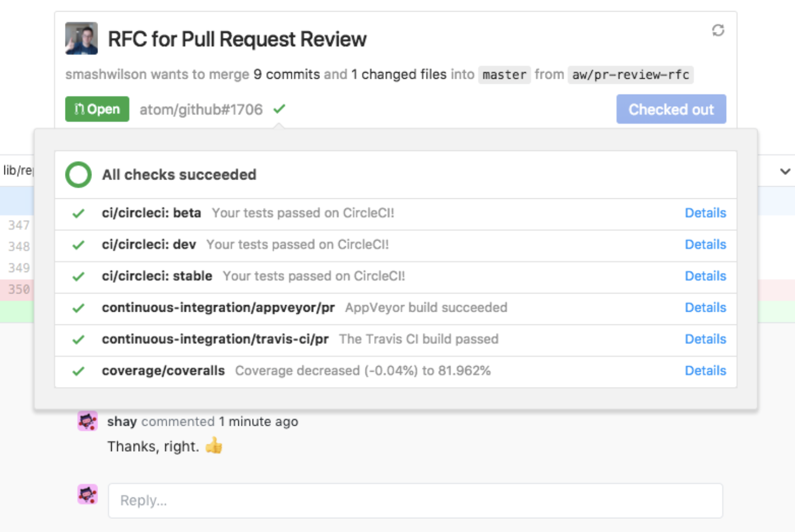Toggle the Open status badge
The height and width of the screenshot is (532, 795).
(97, 109)
